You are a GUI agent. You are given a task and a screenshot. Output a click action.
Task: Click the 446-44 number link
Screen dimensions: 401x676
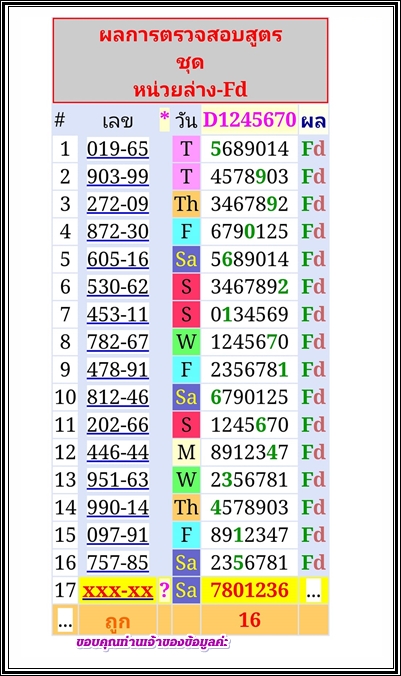click(x=118, y=452)
